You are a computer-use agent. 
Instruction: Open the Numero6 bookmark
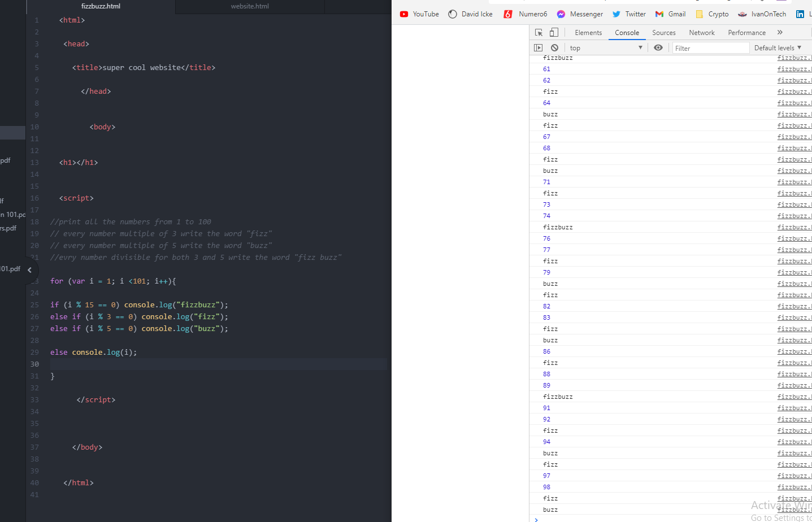[x=526, y=14]
